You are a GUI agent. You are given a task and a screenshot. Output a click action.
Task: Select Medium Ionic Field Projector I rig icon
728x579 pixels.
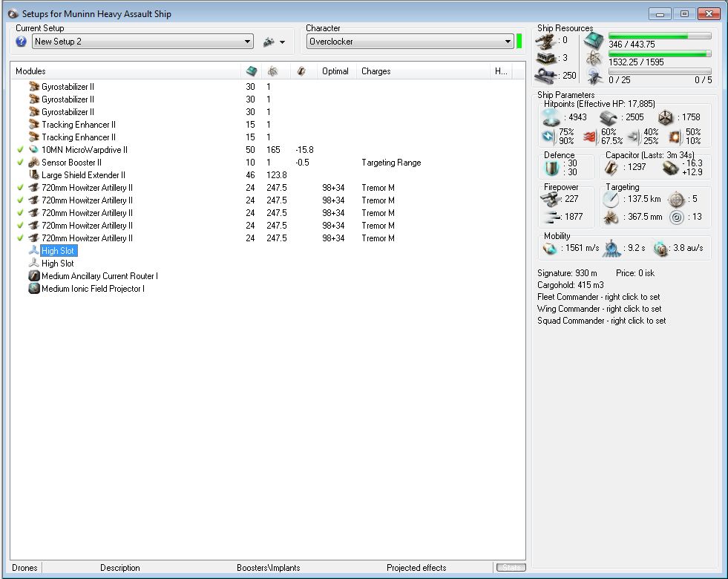(34, 288)
